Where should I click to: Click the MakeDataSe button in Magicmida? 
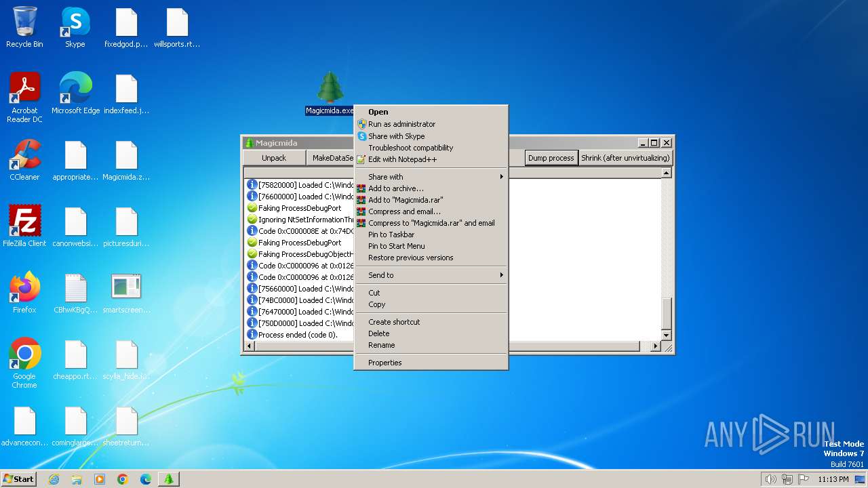(x=330, y=158)
